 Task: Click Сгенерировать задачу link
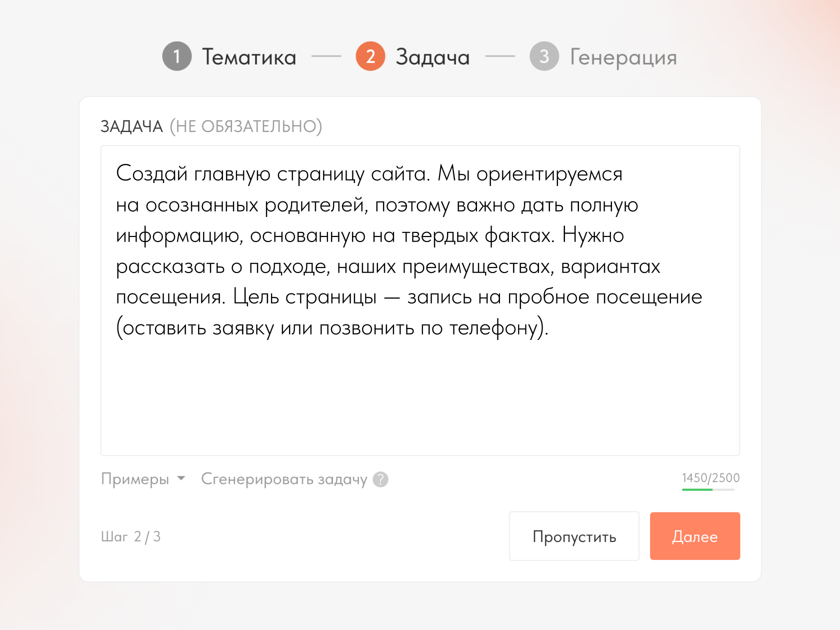(x=284, y=479)
